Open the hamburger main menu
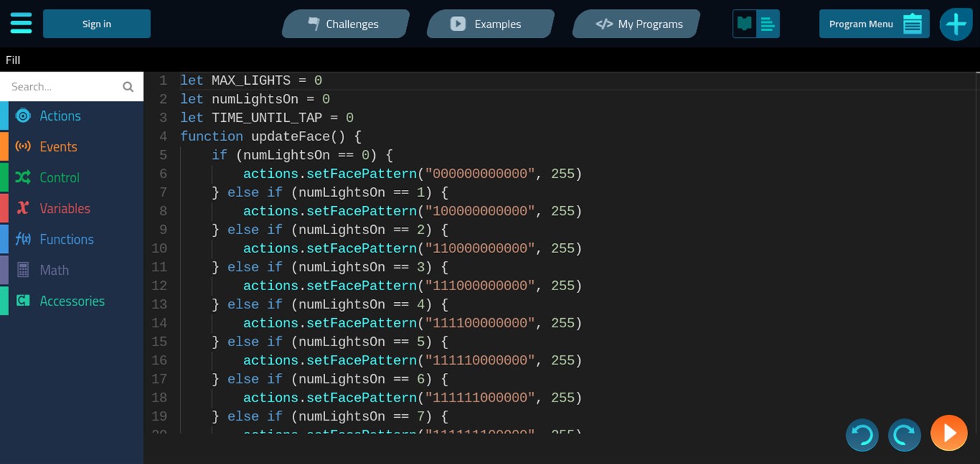 pos(21,23)
